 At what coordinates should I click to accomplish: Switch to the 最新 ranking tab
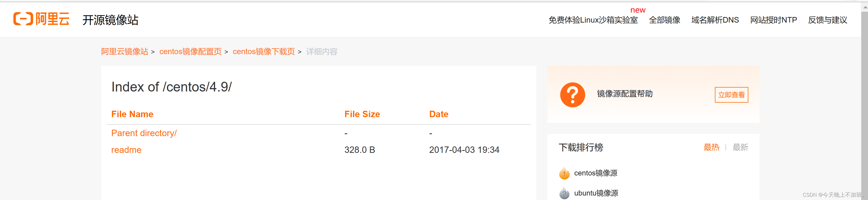[740, 148]
